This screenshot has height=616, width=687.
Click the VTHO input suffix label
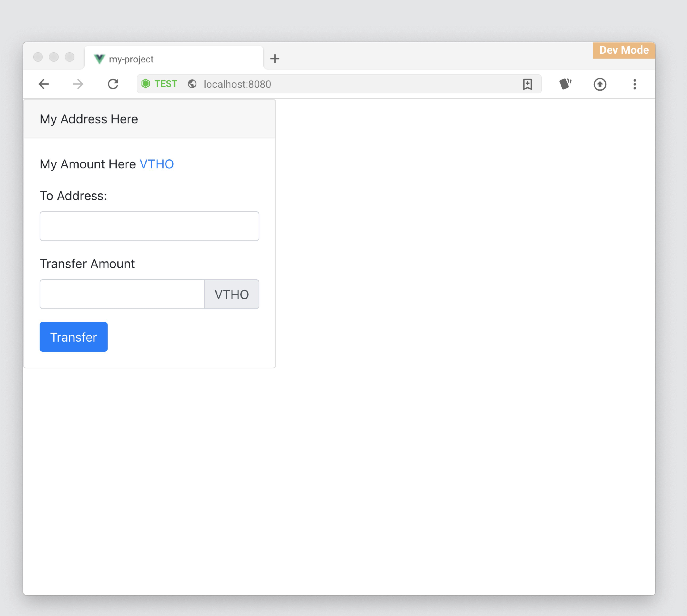pyautogui.click(x=231, y=294)
